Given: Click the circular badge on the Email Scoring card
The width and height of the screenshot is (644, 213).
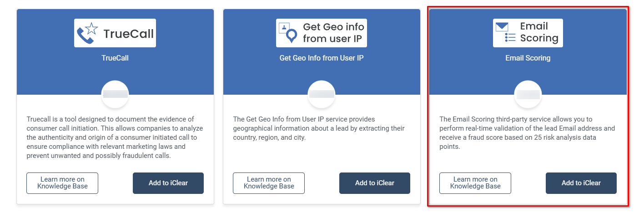Looking at the screenshot, I should pos(528,95).
